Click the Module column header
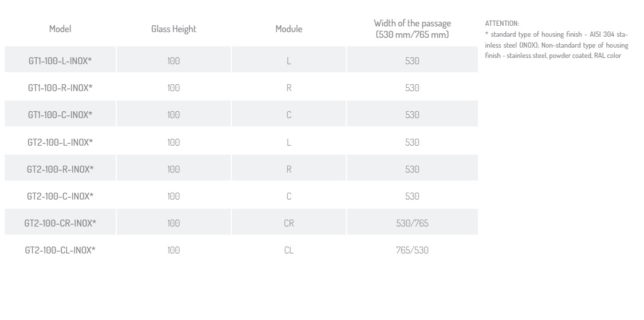644x320 pixels. (x=289, y=29)
